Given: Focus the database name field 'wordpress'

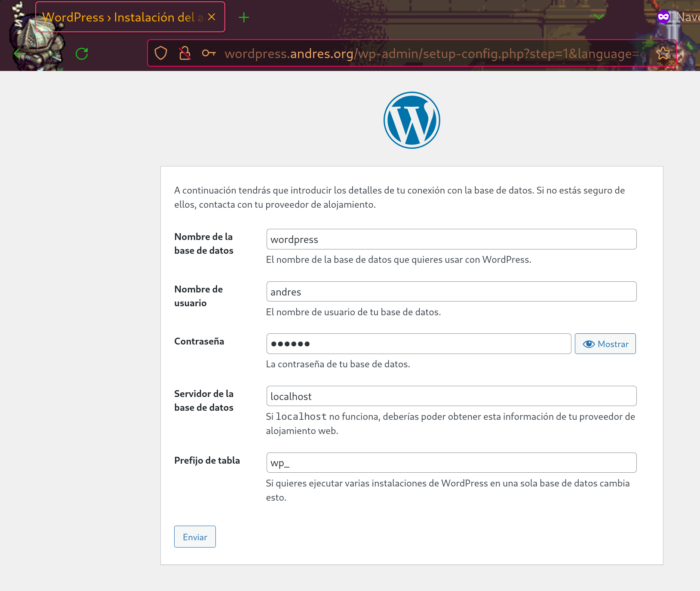Looking at the screenshot, I should click(x=451, y=239).
